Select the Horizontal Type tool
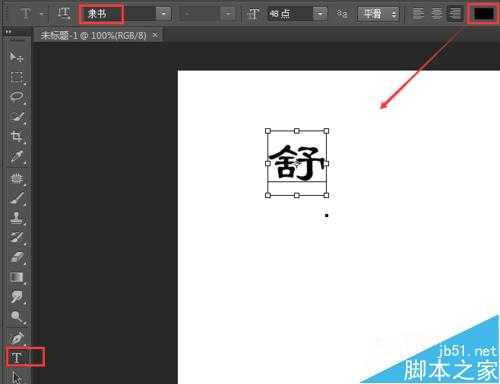This screenshot has height=384, width=500. (x=17, y=358)
